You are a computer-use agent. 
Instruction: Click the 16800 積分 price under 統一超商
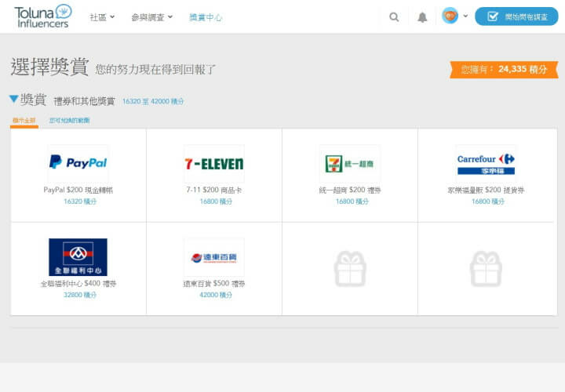[352, 201]
